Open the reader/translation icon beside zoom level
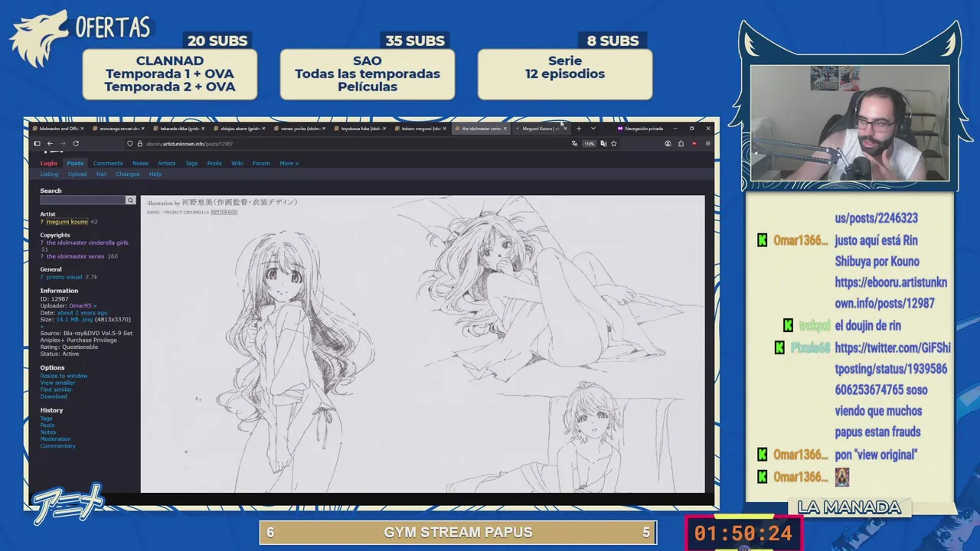The width and height of the screenshot is (980, 551). [603, 143]
